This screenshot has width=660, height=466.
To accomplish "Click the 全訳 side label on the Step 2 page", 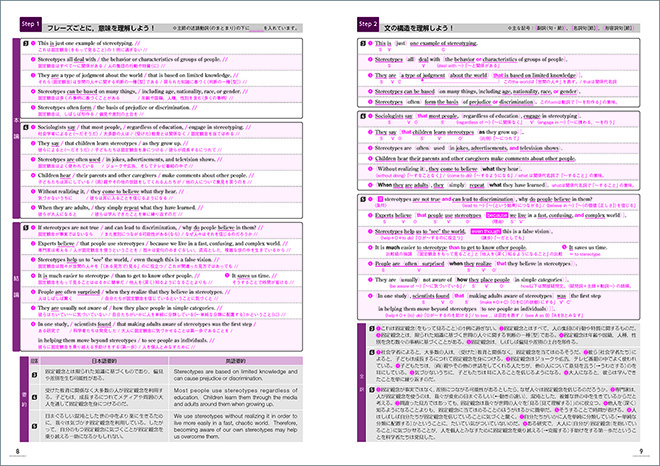I will pyautogui.click(x=361, y=382).
